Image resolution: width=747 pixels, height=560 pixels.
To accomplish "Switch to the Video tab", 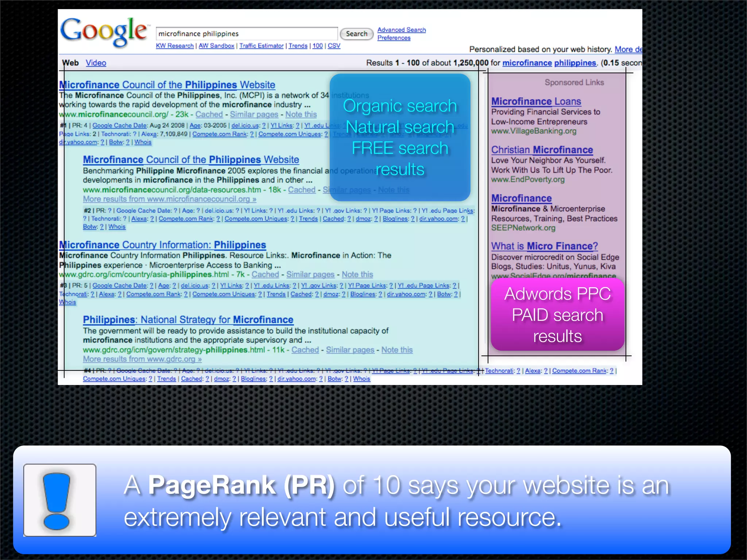I will (x=96, y=63).
